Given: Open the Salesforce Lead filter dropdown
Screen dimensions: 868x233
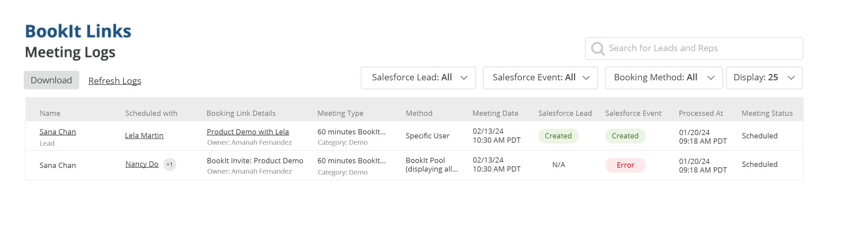Looking at the screenshot, I should [x=418, y=78].
